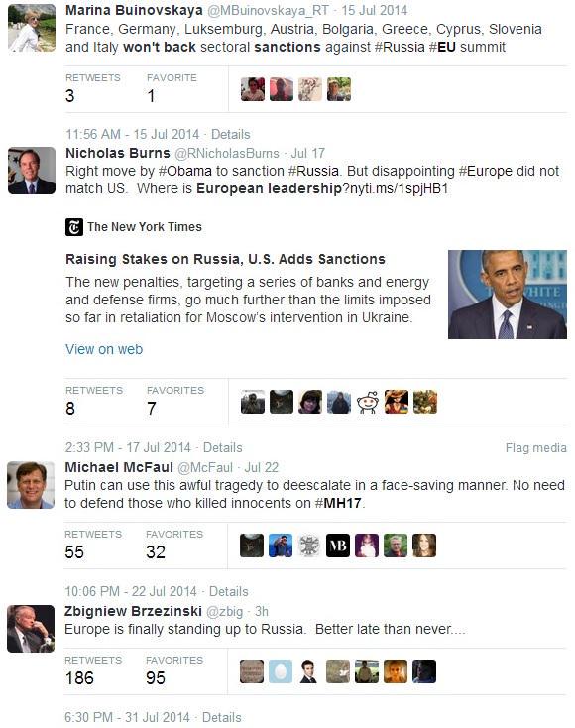Open Details for the 31 Jul 2014 tweet
Viewport: 575px width, 728px height.
[x=221, y=717]
